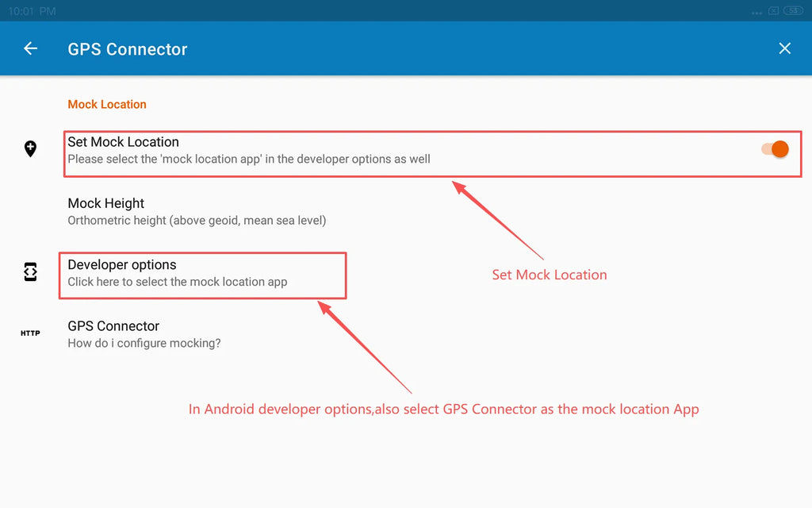Click 'Click here to select the mock location app'

coord(177,282)
